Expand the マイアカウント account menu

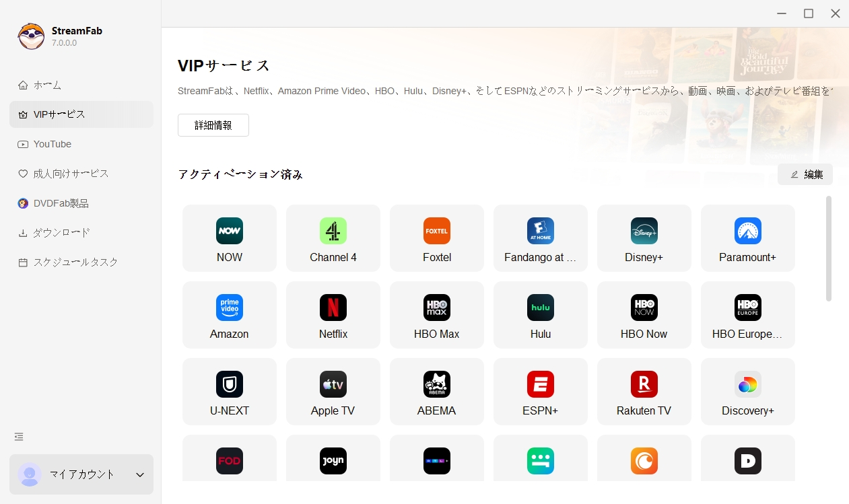(x=81, y=474)
